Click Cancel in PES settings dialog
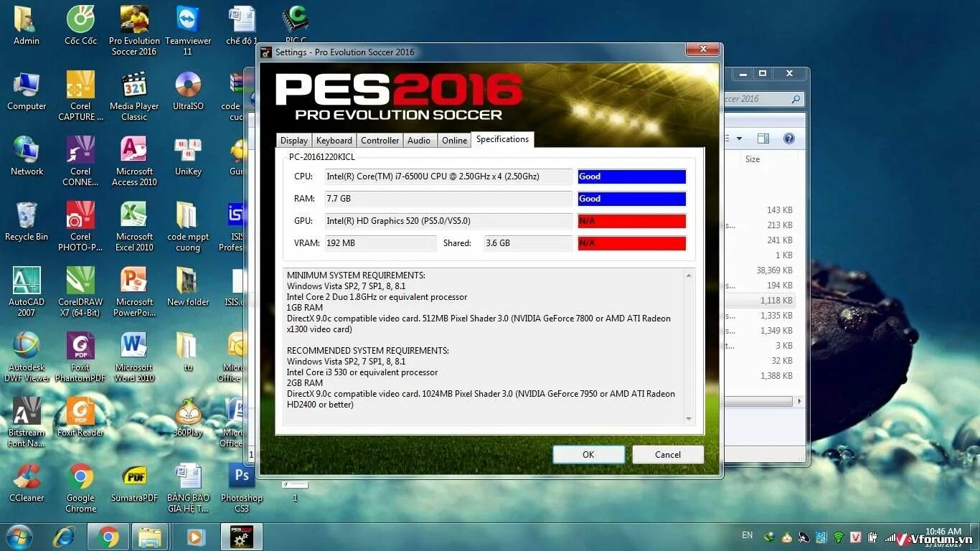980x551 pixels. pyautogui.click(x=668, y=454)
